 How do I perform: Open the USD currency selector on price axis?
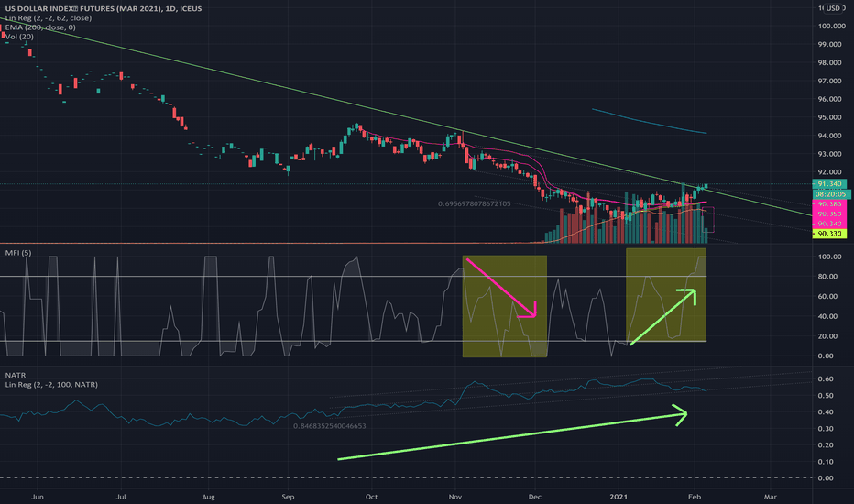click(833, 8)
